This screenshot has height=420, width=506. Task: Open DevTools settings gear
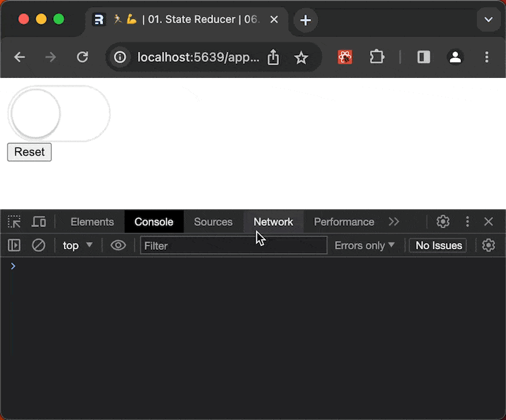443,222
